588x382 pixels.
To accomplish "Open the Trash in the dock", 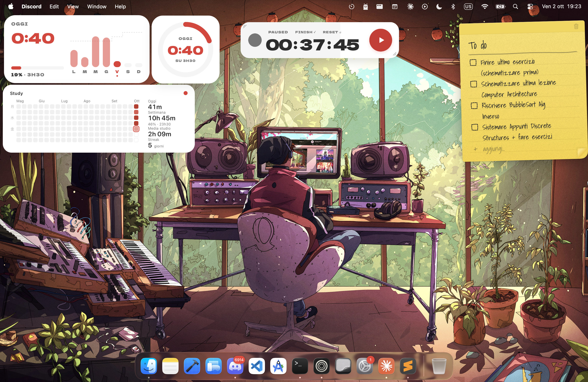I will (439, 366).
